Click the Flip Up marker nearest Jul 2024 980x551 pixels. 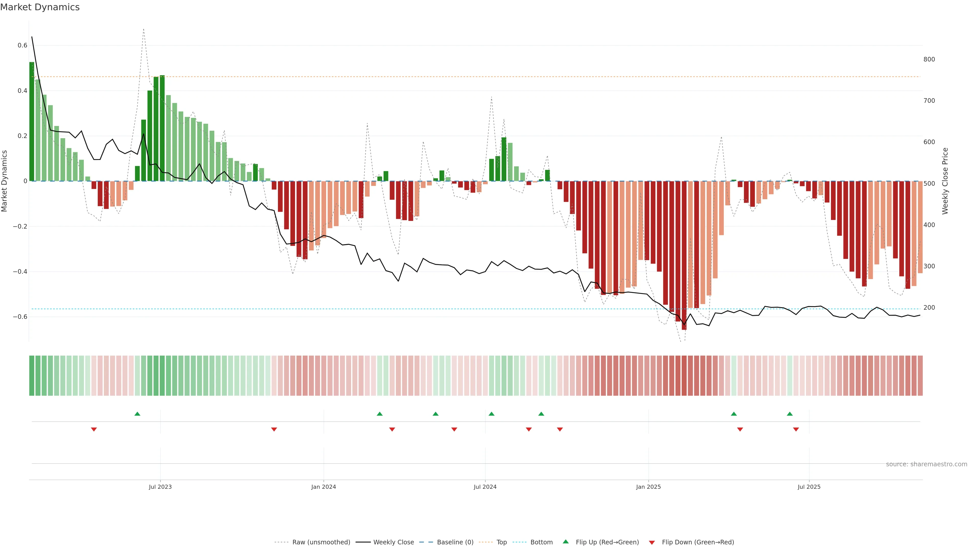tap(492, 414)
